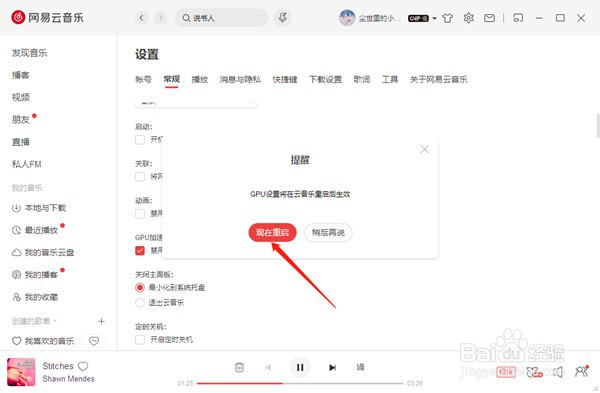The width and height of the screenshot is (600, 393).
Task: Close the 提醒 dialog with X
Action: (x=424, y=149)
